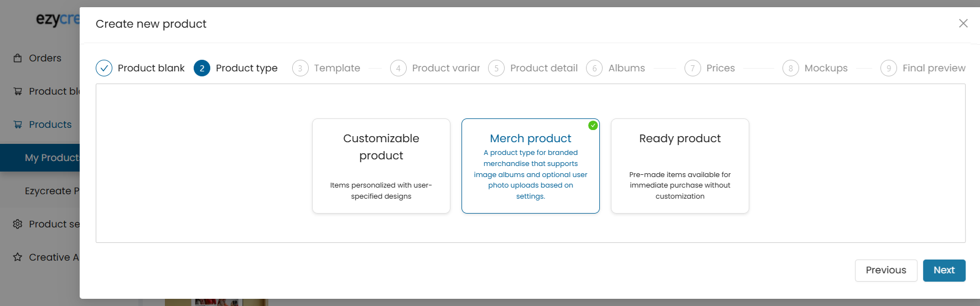This screenshot has height=306, width=980.
Task: Close the Create new product dialog
Action: pos(963,23)
